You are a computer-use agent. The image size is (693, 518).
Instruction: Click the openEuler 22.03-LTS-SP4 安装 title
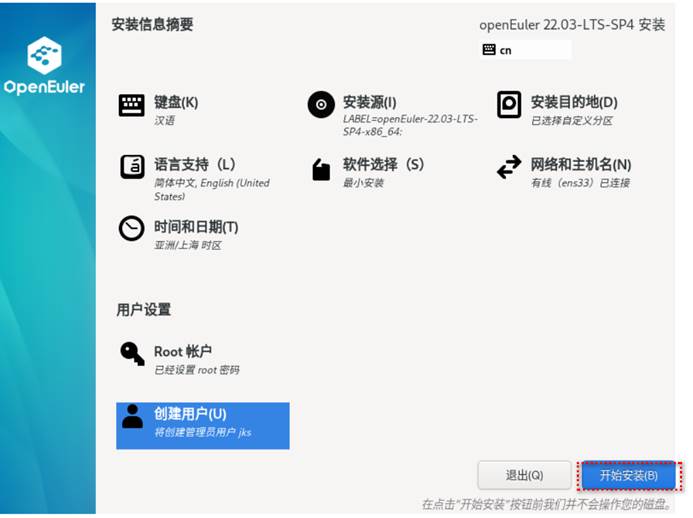pyautogui.click(x=572, y=25)
